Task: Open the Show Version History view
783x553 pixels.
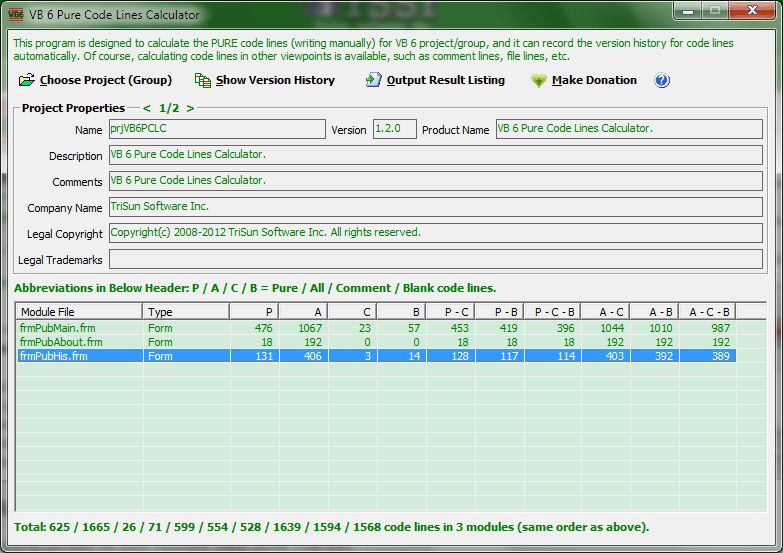Action: point(275,80)
